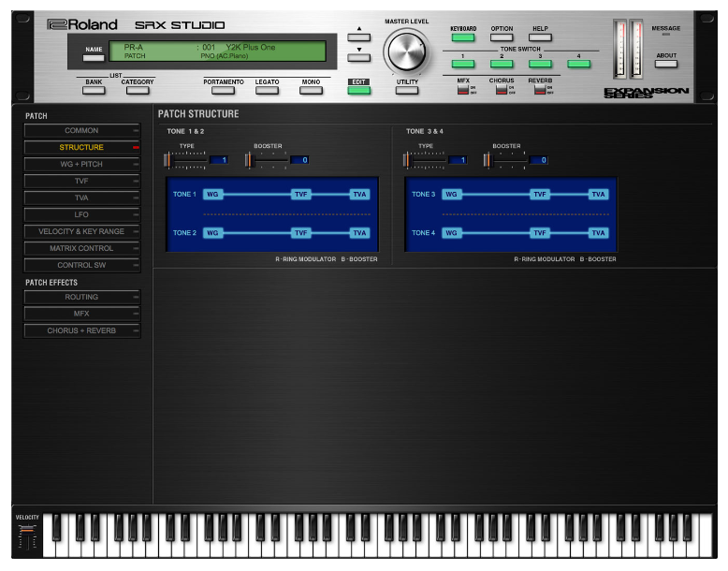Open the Help button
Viewport: 728px width, 571px height.
point(540,37)
